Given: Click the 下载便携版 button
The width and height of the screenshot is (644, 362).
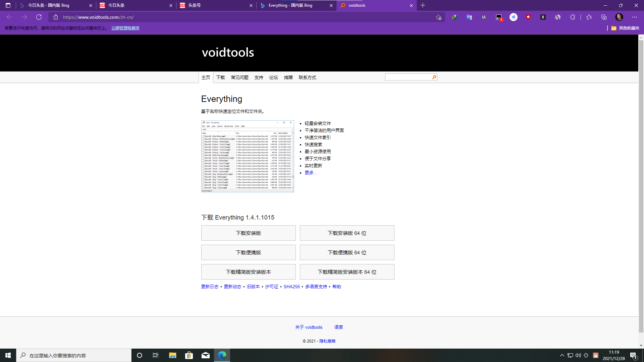Looking at the screenshot, I should click(249, 252).
